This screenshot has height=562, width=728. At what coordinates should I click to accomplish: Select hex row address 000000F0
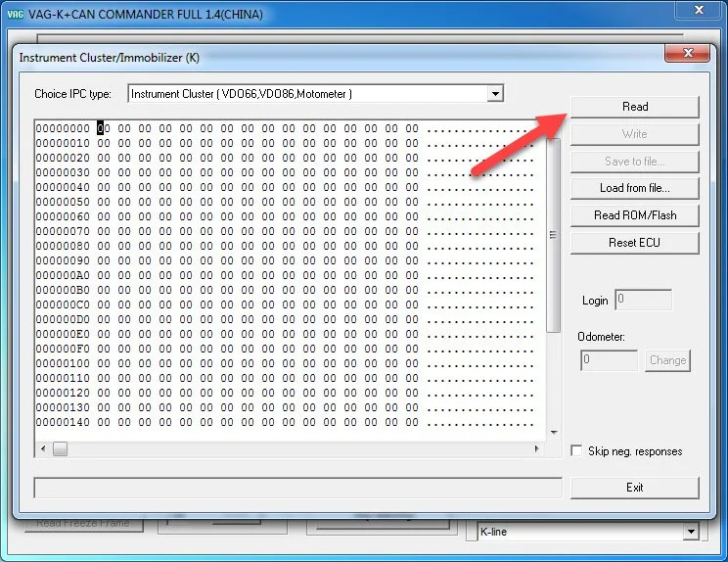63,349
